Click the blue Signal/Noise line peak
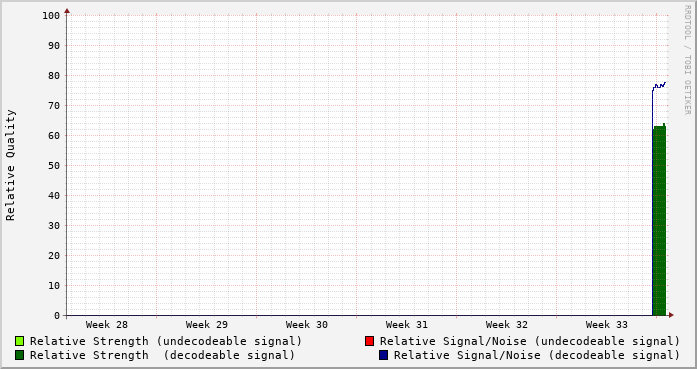697x369 pixels. (x=665, y=82)
